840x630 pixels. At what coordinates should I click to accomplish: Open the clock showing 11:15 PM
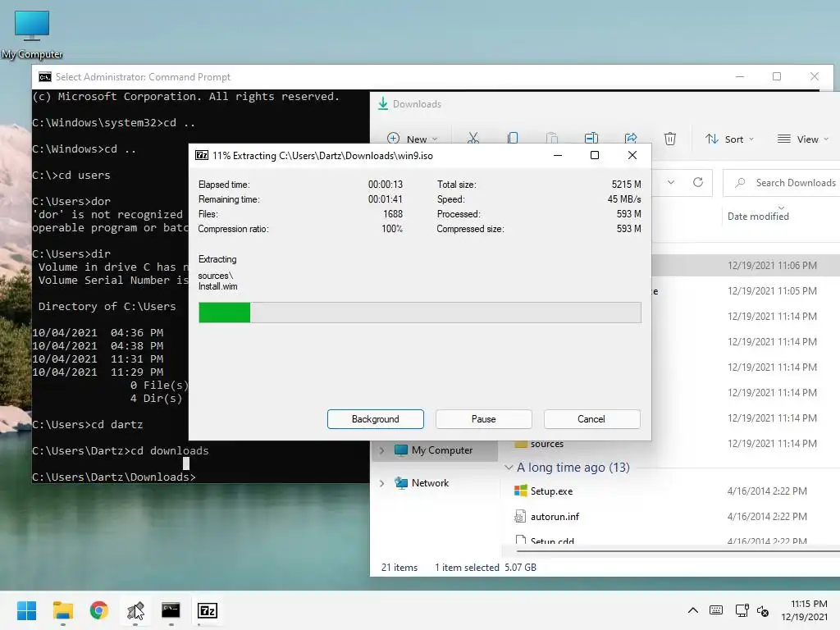pyautogui.click(x=804, y=610)
